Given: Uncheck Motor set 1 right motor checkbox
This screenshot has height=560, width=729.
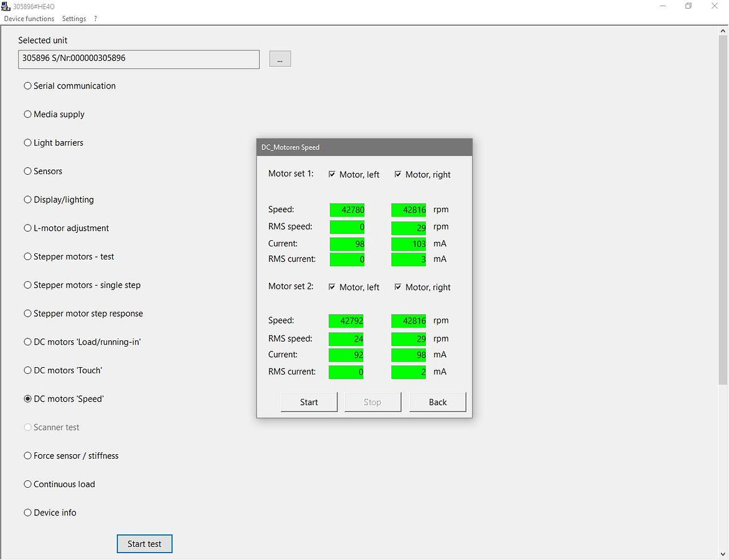Looking at the screenshot, I should click(398, 175).
